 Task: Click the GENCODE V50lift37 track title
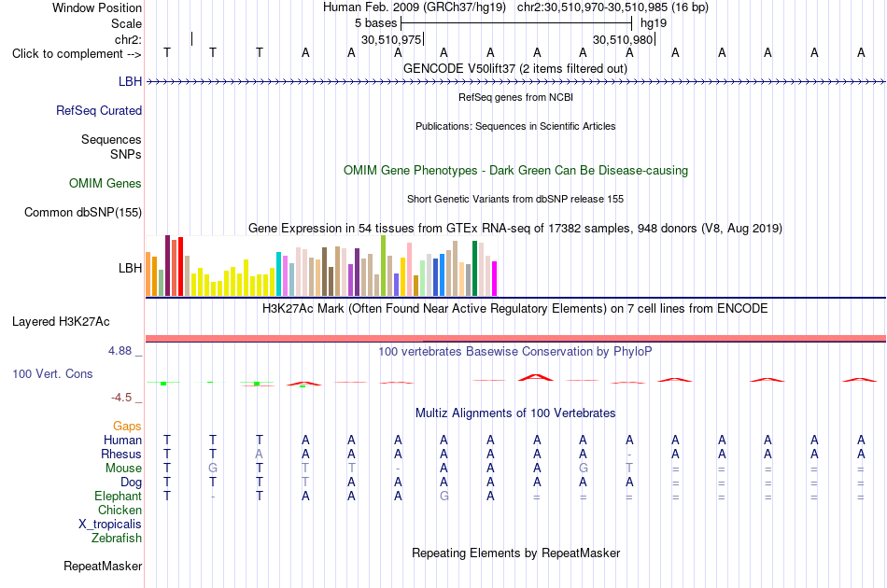click(x=515, y=68)
